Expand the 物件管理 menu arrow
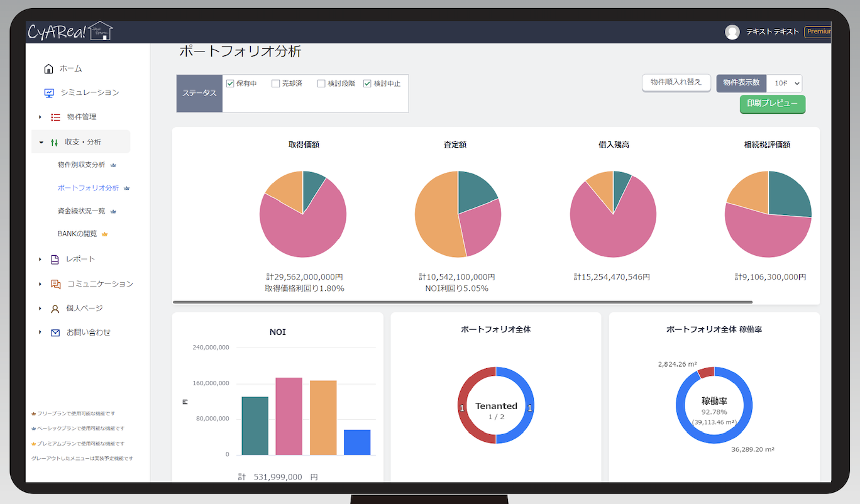 40,117
